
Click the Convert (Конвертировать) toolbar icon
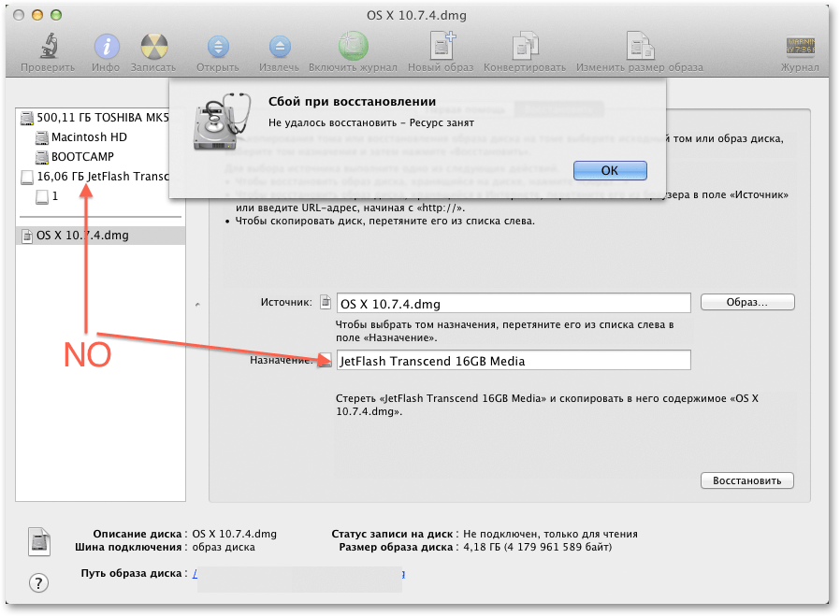pyautogui.click(x=525, y=46)
